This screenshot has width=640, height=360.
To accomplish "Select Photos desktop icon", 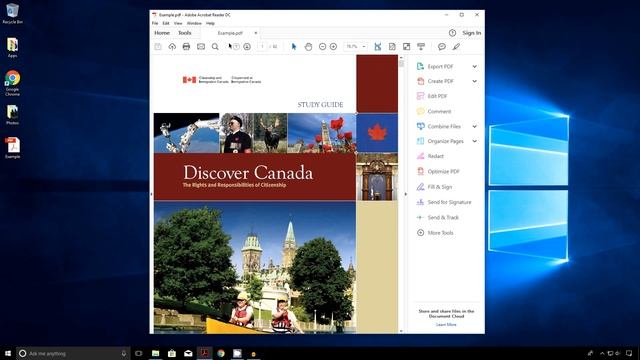I will 12,115.
